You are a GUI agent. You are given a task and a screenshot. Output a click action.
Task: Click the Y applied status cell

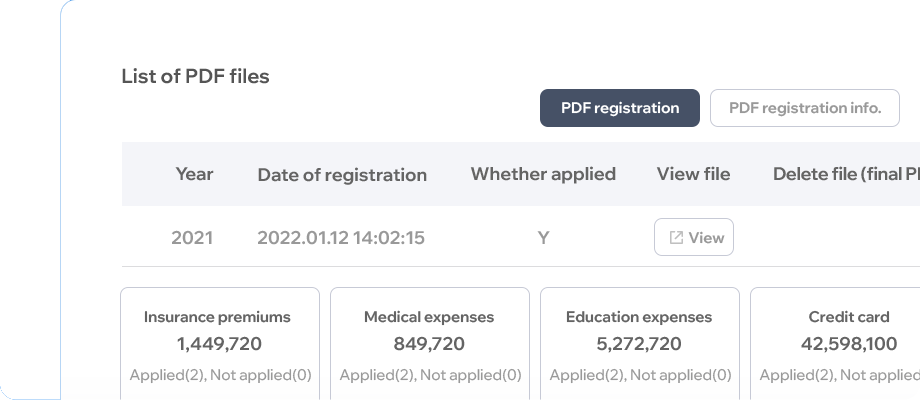(x=543, y=238)
